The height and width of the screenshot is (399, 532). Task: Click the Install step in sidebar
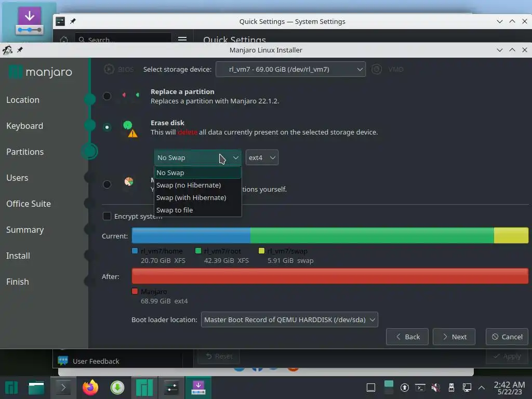[x=18, y=256]
